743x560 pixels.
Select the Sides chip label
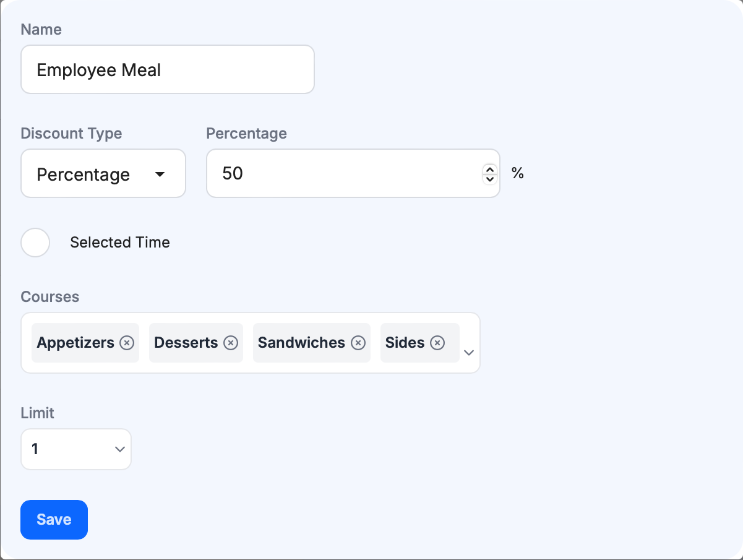(x=405, y=343)
